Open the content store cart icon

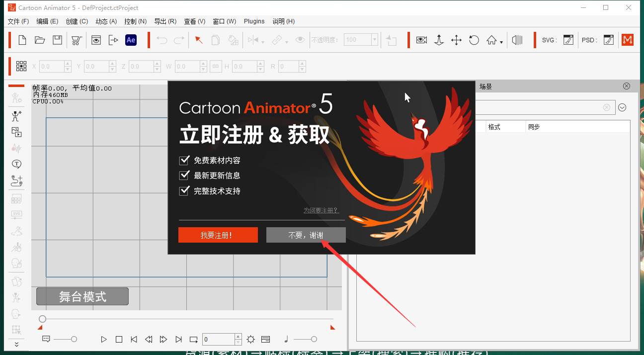click(76, 40)
